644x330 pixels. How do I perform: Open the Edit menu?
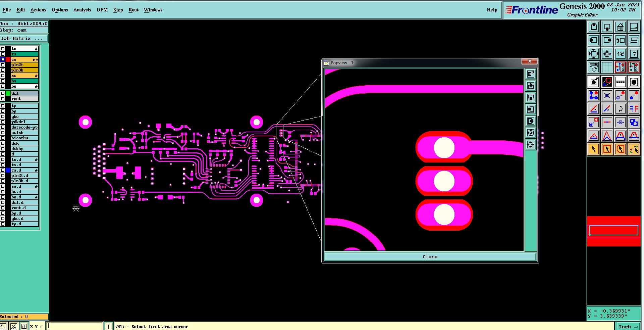click(x=20, y=10)
